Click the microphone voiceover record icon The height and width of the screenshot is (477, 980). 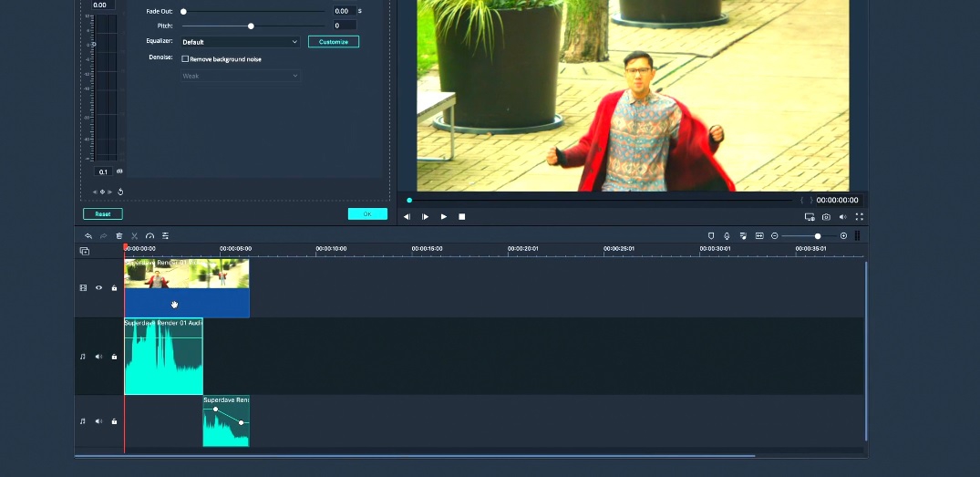[727, 236]
